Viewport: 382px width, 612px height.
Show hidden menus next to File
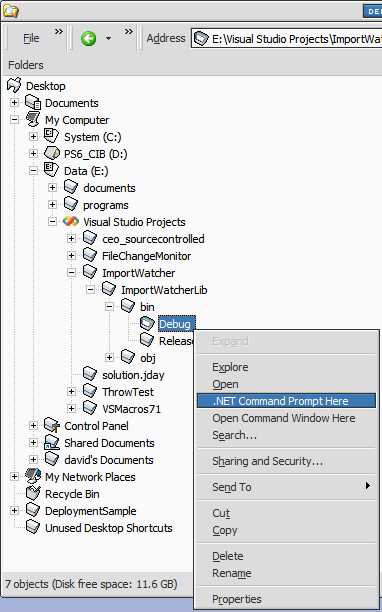[x=58, y=32]
